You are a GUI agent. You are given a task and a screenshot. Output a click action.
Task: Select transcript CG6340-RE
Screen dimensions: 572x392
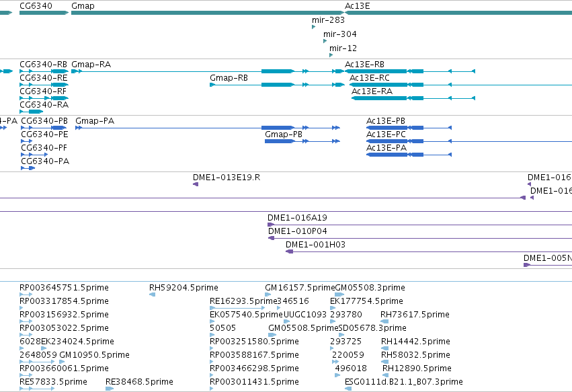(x=44, y=78)
